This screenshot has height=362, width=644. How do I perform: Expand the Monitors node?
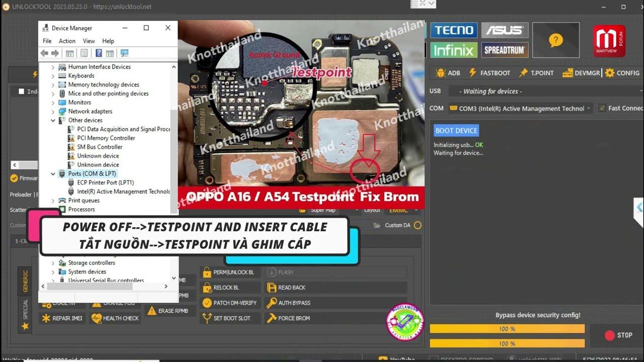pyautogui.click(x=53, y=103)
